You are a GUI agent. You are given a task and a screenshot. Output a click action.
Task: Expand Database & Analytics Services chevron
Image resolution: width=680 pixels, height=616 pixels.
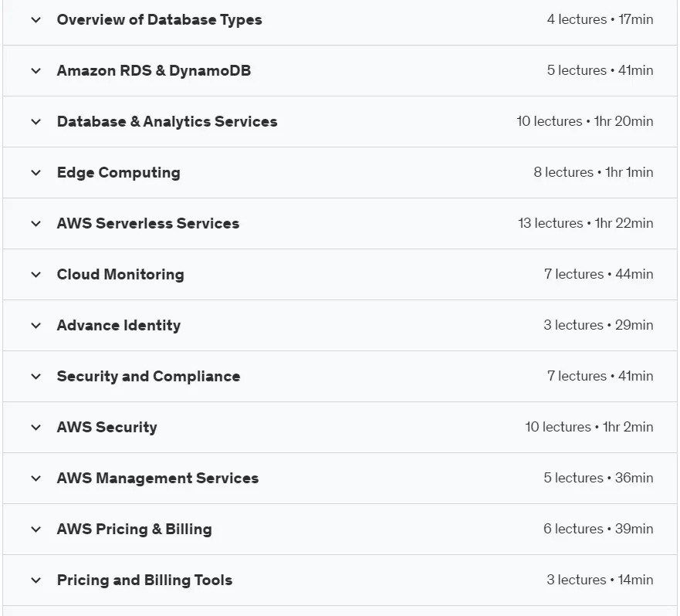pyautogui.click(x=36, y=122)
